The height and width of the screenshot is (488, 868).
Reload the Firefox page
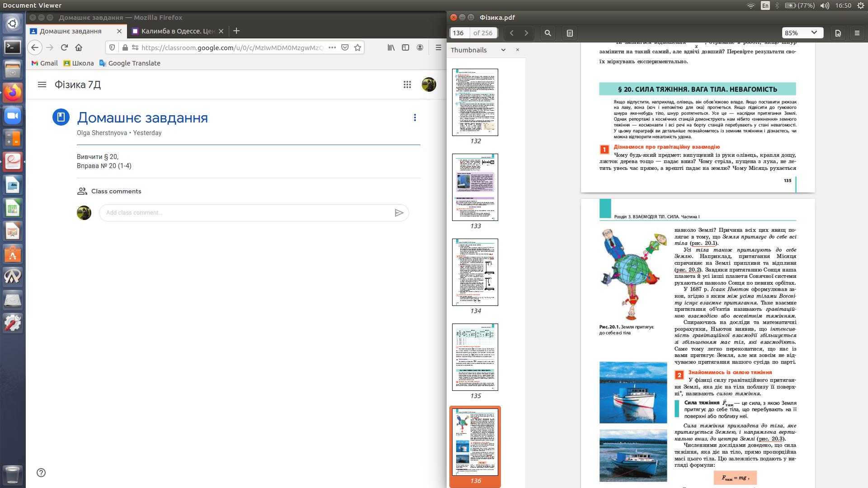[x=64, y=47]
